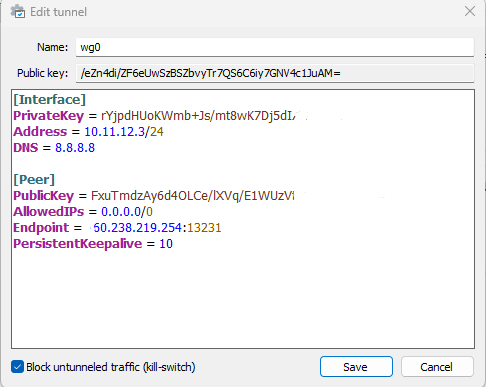The height and width of the screenshot is (387, 486).
Task: Click the Address value 10.11.12.3/24
Action: click(x=124, y=132)
